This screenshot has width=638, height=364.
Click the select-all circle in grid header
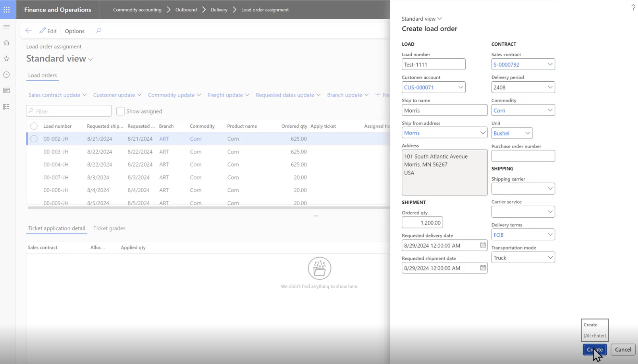pos(34,126)
